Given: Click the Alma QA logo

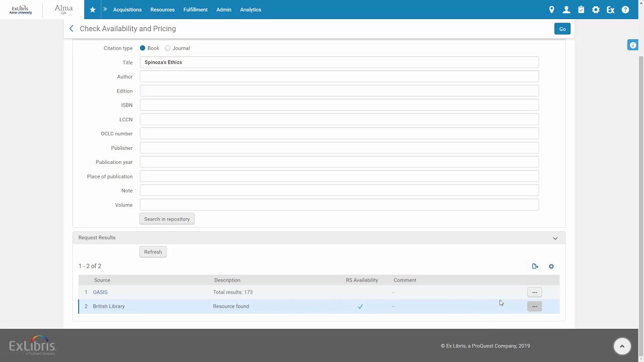Looking at the screenshot, I should click(63, 10).
